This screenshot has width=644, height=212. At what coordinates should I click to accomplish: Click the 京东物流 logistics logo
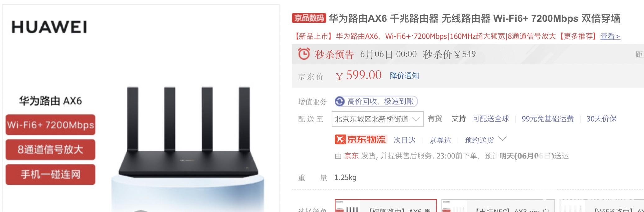click(x=361, y=140)
